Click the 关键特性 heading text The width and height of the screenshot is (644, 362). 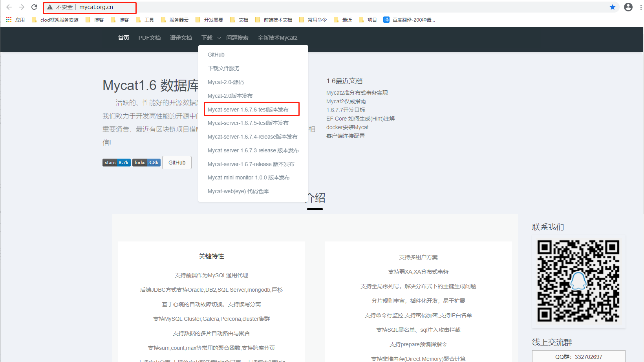[x=211, y=256]
